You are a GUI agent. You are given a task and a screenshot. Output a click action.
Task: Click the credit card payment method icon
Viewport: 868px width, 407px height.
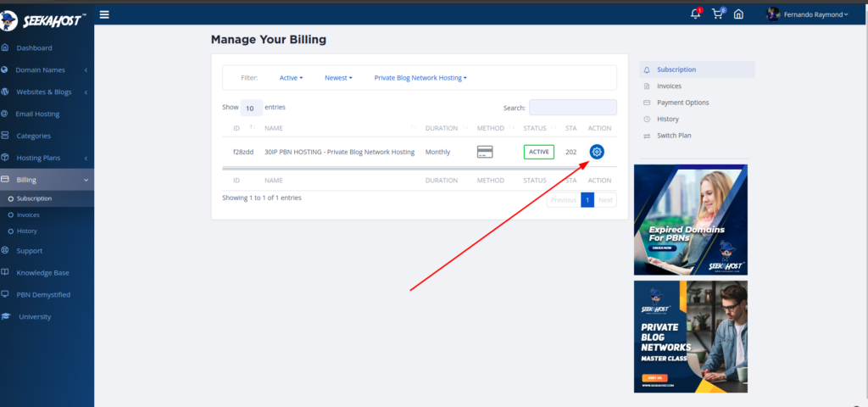pos(485,152)
